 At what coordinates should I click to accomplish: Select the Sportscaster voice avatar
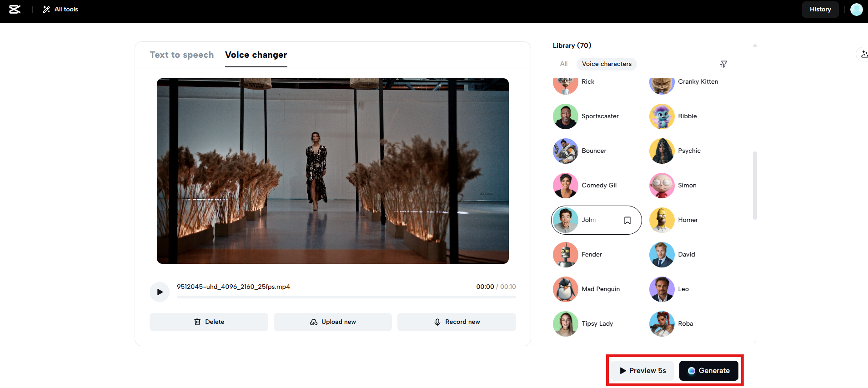[566, 116]
